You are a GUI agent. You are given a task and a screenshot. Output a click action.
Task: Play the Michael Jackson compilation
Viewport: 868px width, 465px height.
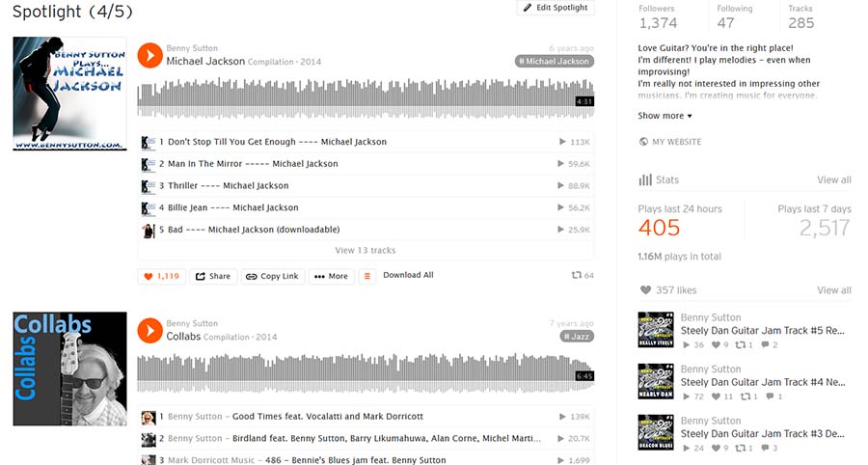tap(149, 55)
